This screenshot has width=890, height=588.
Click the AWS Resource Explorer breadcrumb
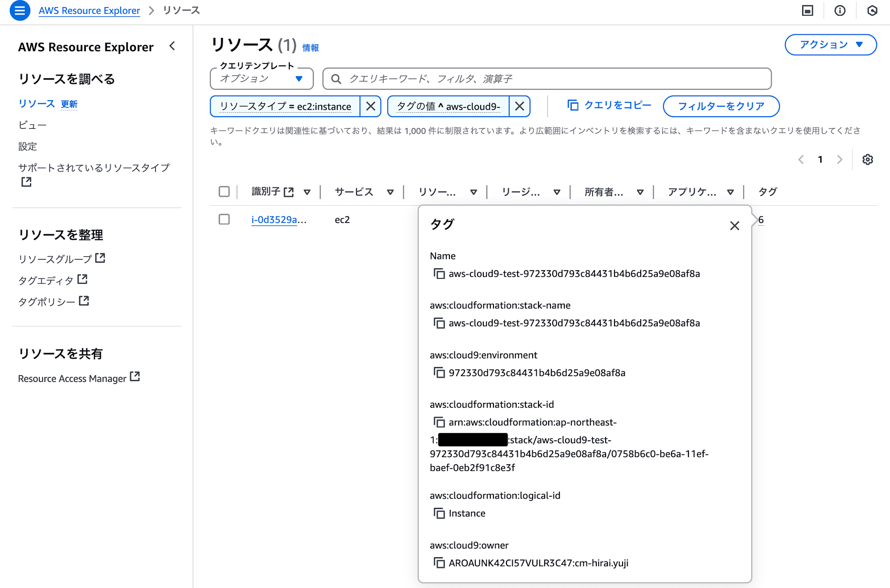(89, 11)
